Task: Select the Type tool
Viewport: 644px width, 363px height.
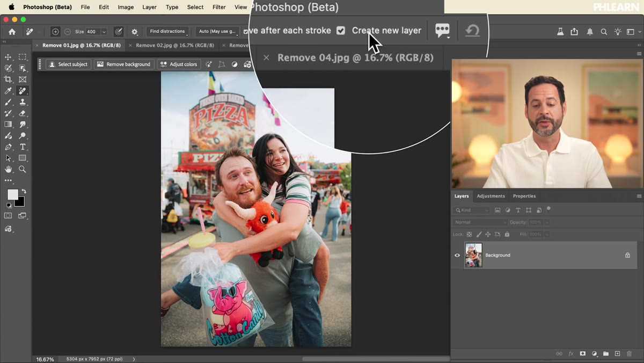Action: (23, 147)
